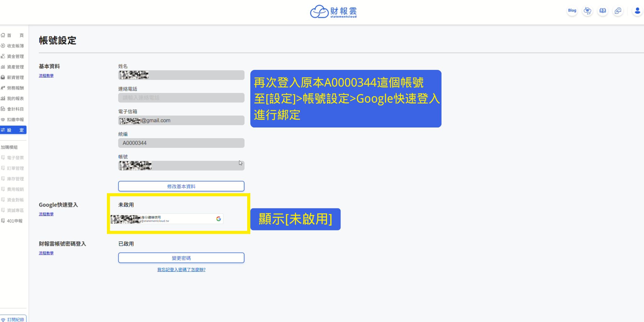This screenshot has width=644, height=322.
Task: Open the 電子發票 add-on module
Action: pyautogui.click(x=13, y=158)
